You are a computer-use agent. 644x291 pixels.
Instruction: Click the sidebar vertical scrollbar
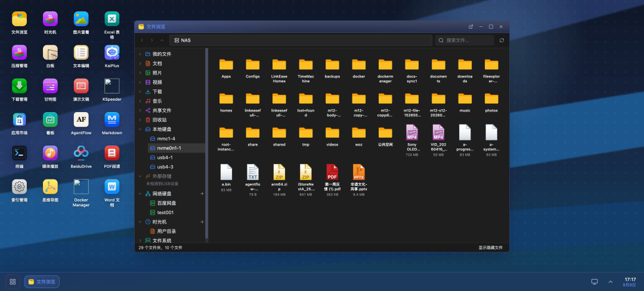point(207,144)
